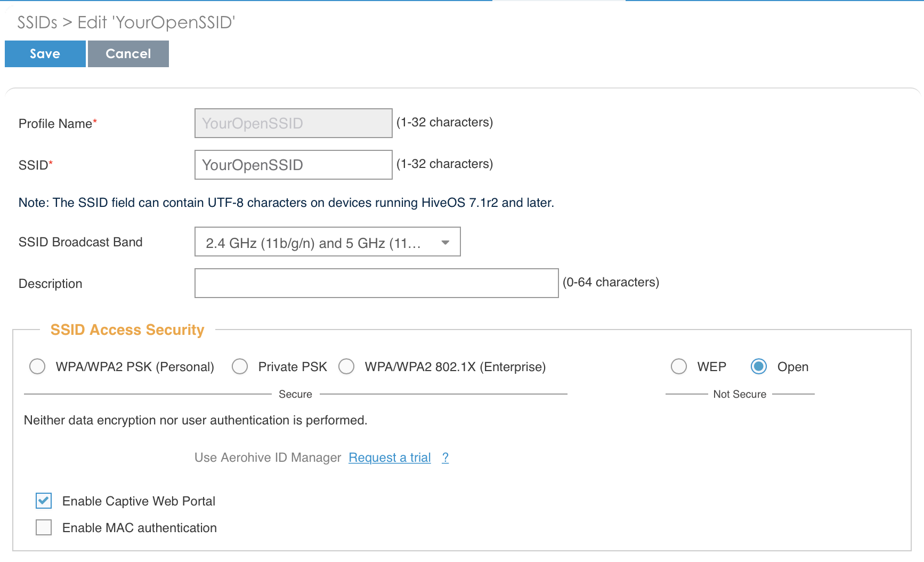Open the SSID Broadcast Band dropdown
924x562 pixels.
tap(328, 242)
